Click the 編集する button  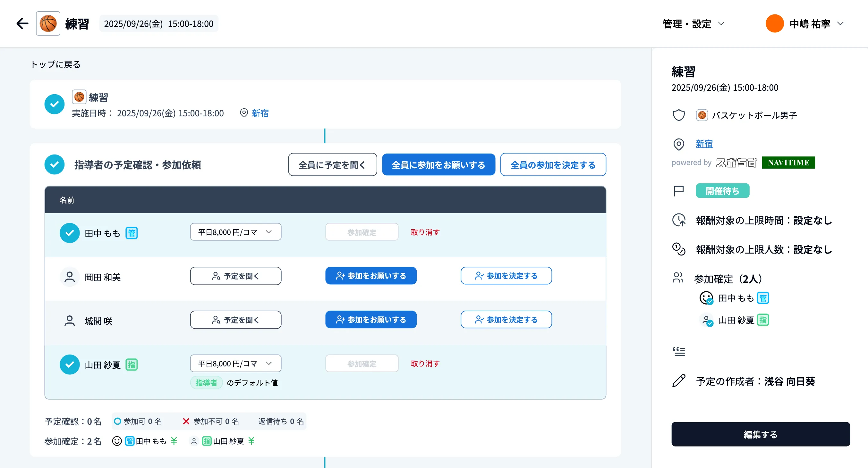tap(760, 434)
